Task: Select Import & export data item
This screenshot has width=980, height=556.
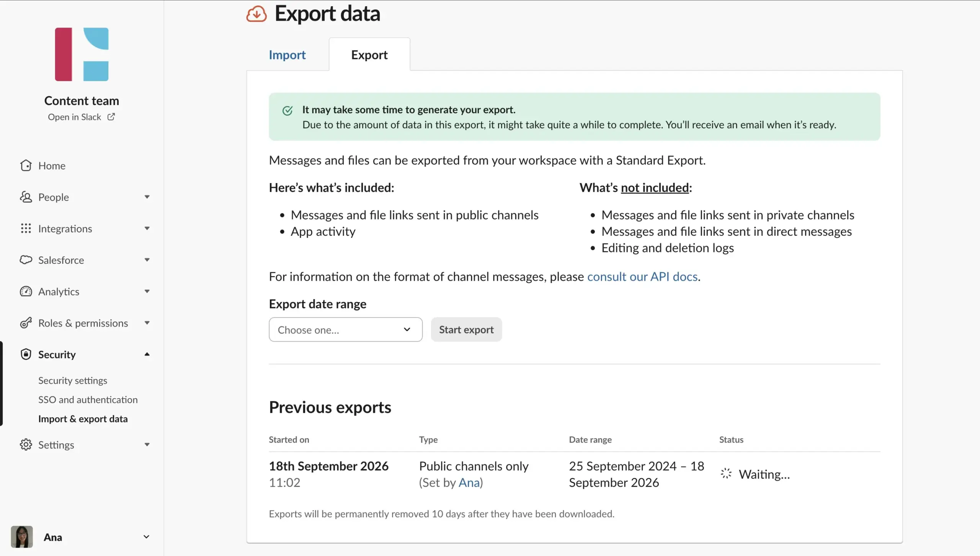Action: point(83,419)
